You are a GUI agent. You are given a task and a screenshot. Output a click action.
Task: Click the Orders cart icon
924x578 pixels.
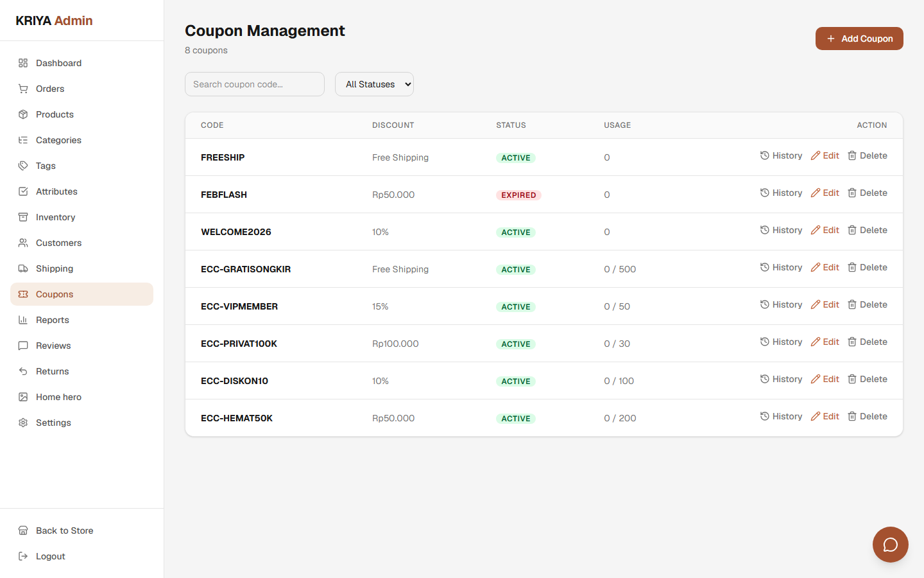tap(23, 89)
